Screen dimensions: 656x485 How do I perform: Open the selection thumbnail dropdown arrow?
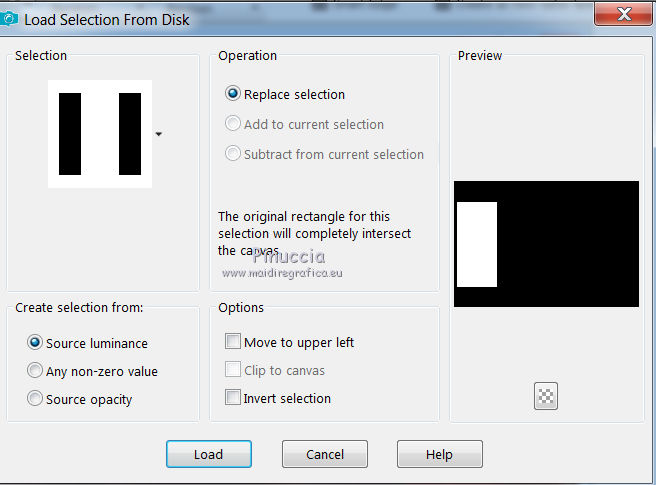159,133
